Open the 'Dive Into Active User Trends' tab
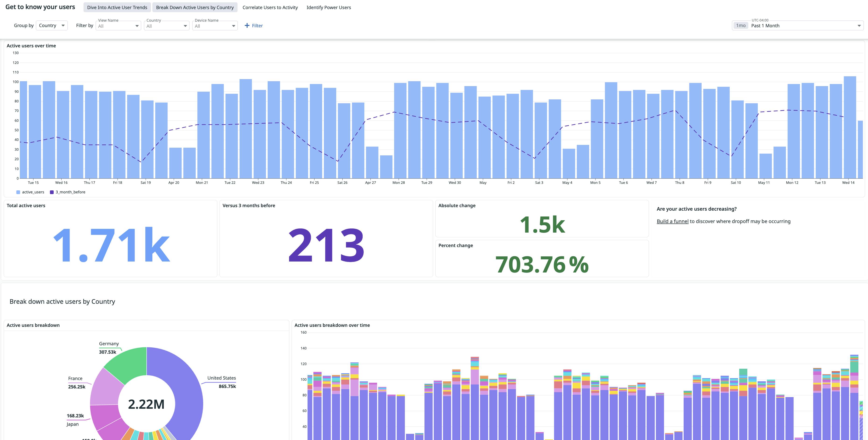The height and width of the screenshot is (440, 868). [117, 7]
